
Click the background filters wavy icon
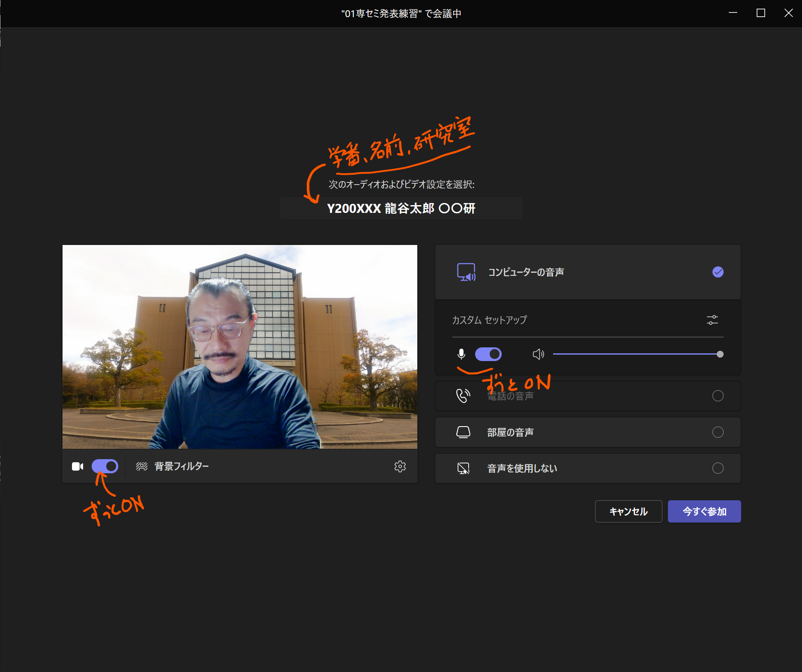142,466
